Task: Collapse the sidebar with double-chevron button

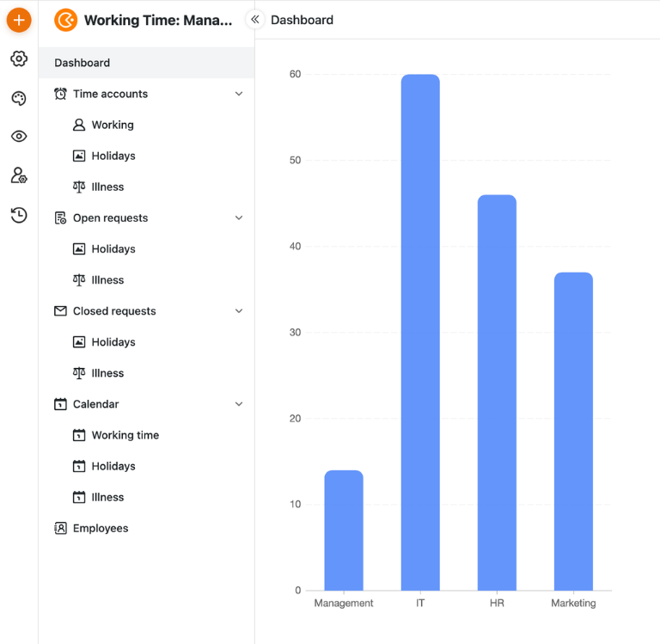Action: tap(254, 19)
